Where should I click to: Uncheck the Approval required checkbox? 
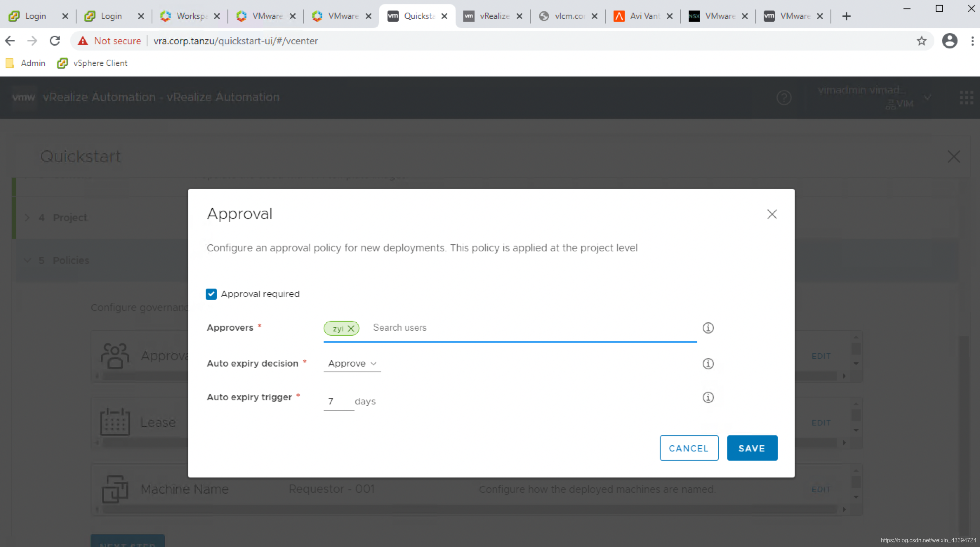(x=211, y=294)
